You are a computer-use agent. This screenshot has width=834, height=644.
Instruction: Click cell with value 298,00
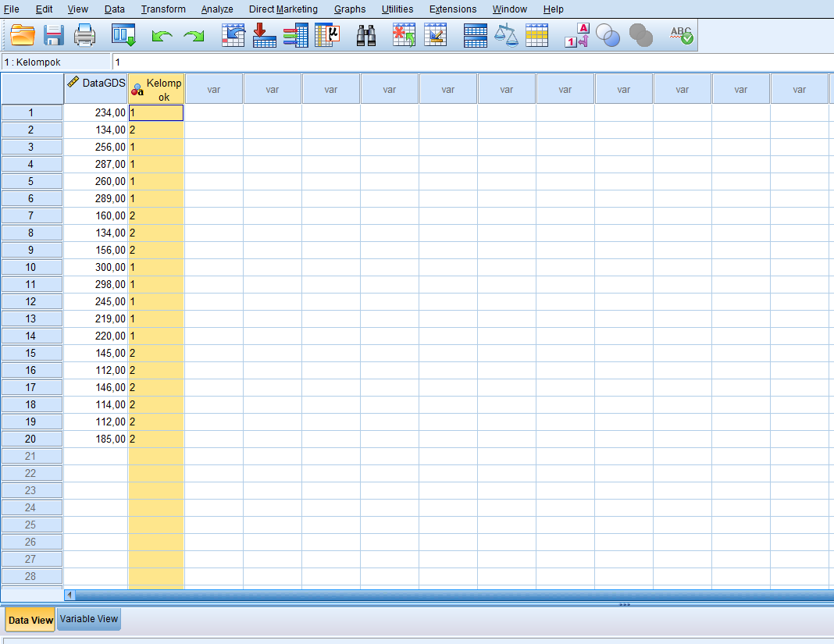pos(96,284)
